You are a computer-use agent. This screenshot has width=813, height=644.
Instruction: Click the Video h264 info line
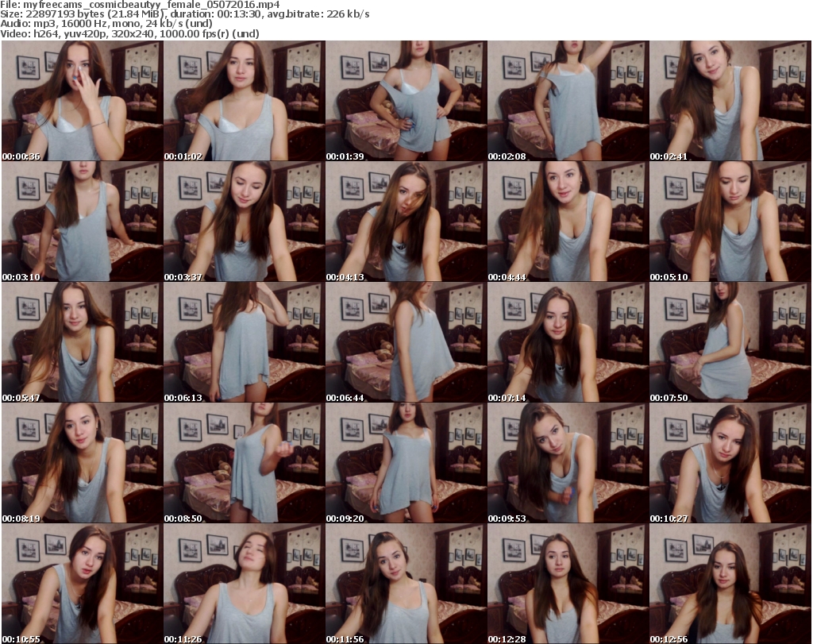pyautogui.click(x=129, y=33)
